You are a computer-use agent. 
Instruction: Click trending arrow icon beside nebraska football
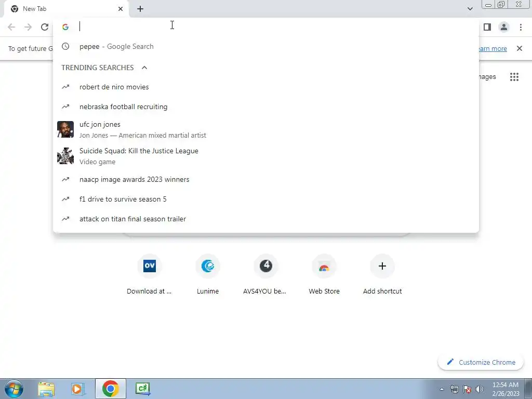tap(65, 107)
